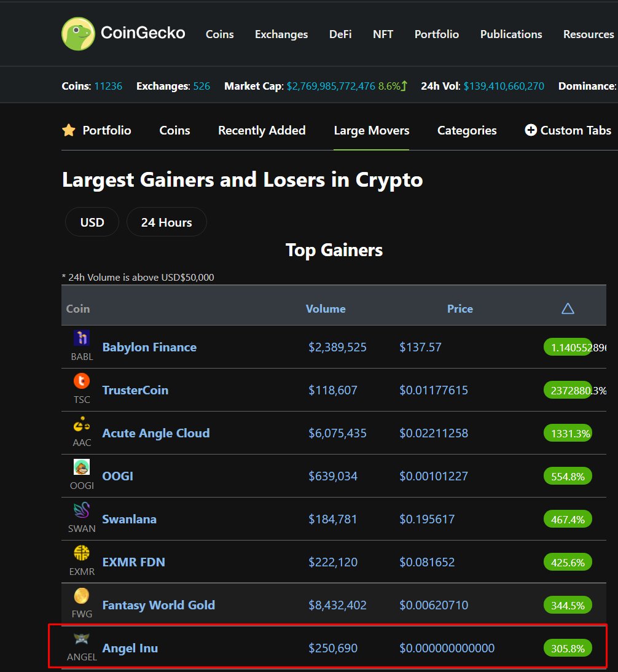Image resolution: width=618 pixels, height=672 pixels.
Task: Open the sort triangle on the change column
Action: click(x=568, y=308)
